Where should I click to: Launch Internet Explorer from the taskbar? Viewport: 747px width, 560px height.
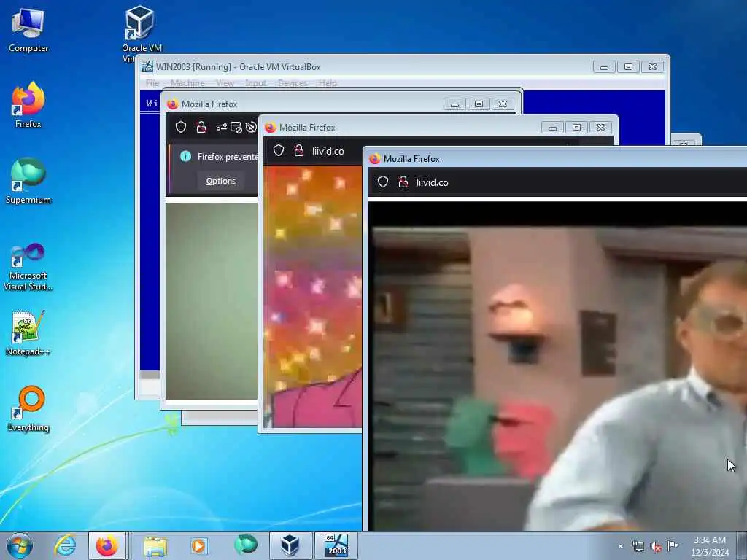[x=65, y=545]
